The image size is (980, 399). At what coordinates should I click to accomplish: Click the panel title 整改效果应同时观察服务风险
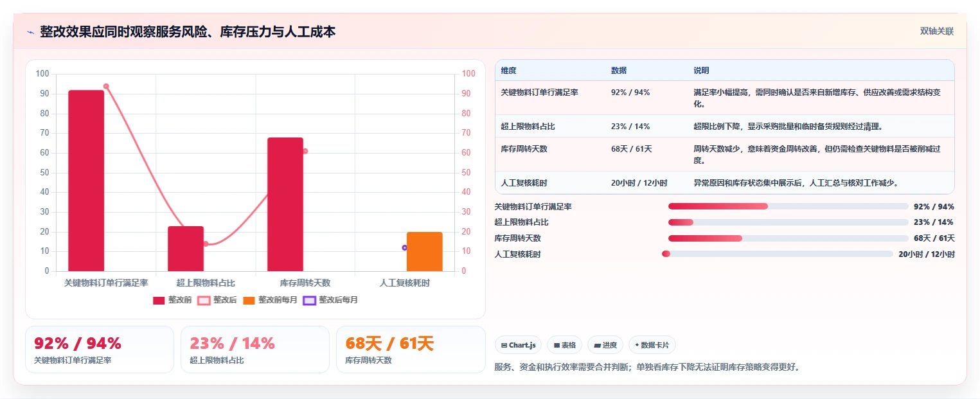coord(188,31)
